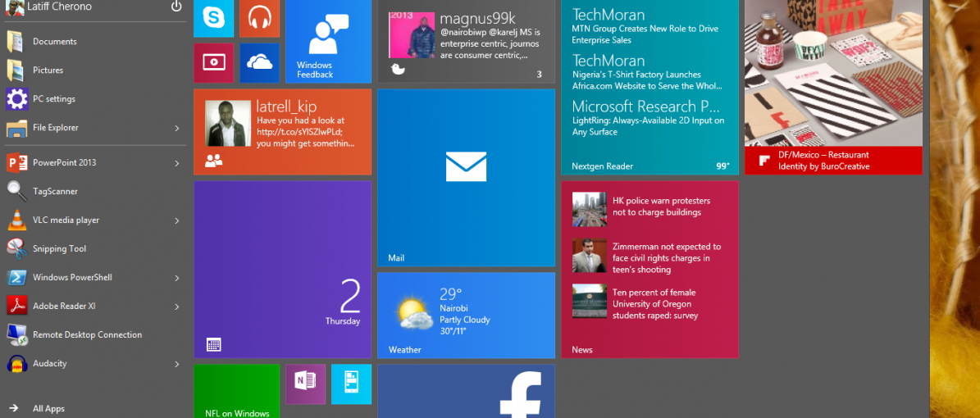This screenshot has height=418, width=980.
Task: Launch Audacity
Action: [96, 364]
